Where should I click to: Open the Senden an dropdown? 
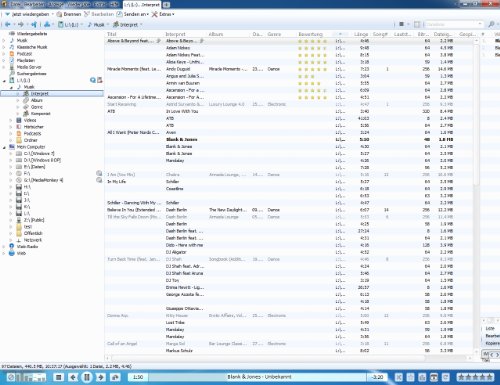(x=133, y=14)
